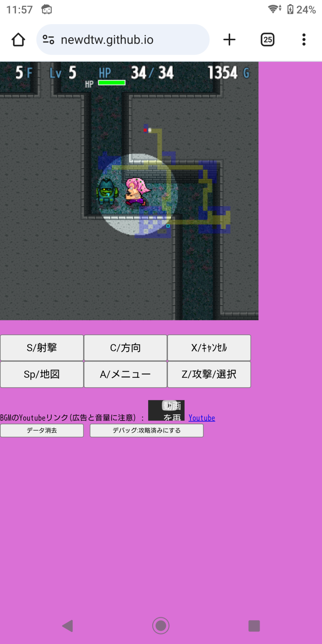
Task: Open the Youtube link
Action: [202, 418]
